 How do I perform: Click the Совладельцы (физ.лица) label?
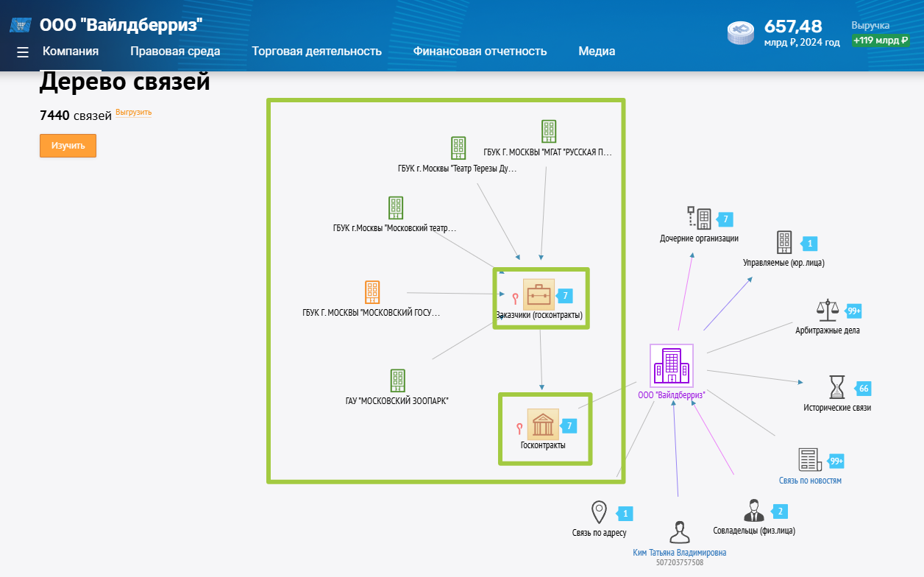pyautogui.click(x=754, y=531)
